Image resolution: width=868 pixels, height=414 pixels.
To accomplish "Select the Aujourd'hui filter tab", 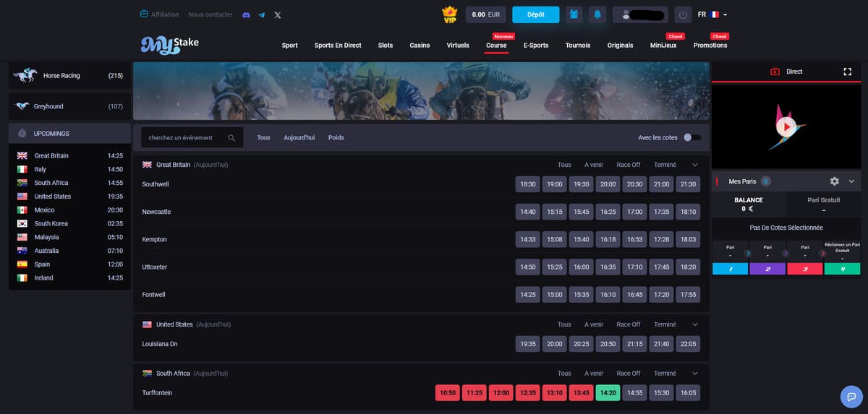I will point(299,137).
